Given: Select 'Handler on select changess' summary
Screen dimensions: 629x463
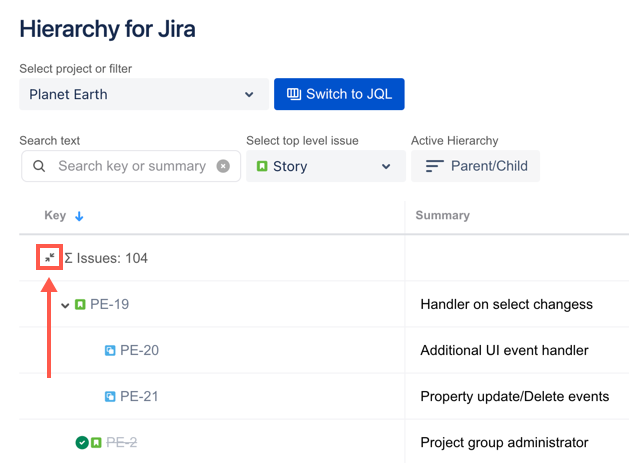Looking at the screenshot, I should coord(506,305).
